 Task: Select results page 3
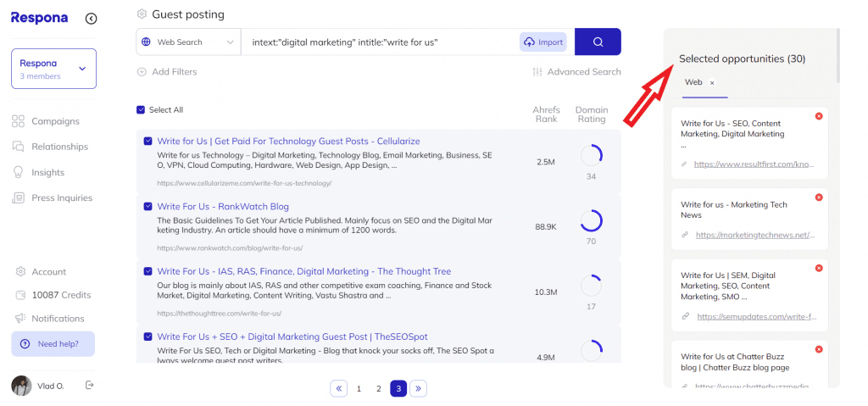click(398, 389)
